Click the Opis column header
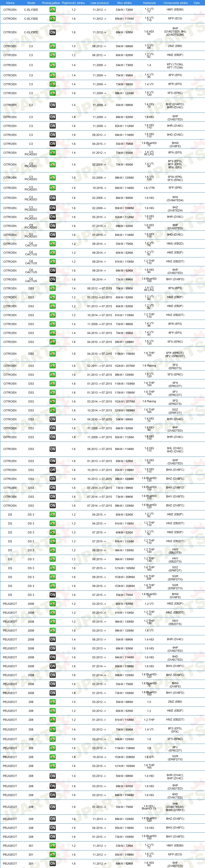 click(197, 3)
